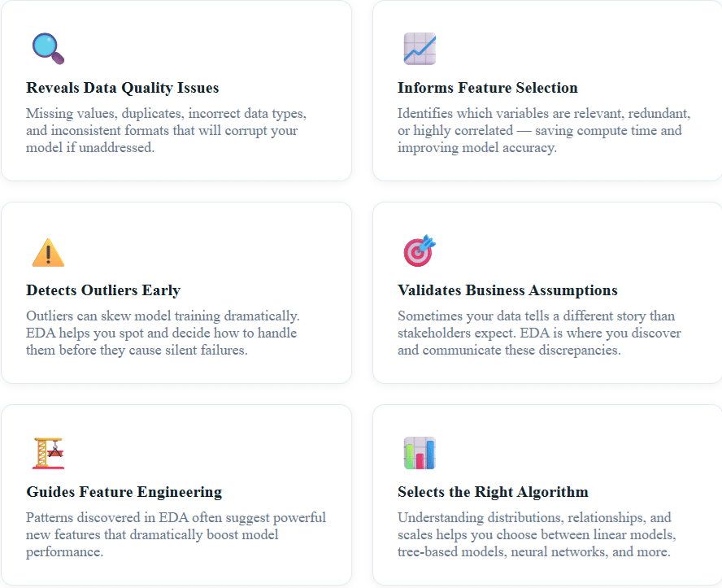Screen dimensions: 722x588
Task: Click the description about patterns suggesting new features
Action: click(176, 534)
